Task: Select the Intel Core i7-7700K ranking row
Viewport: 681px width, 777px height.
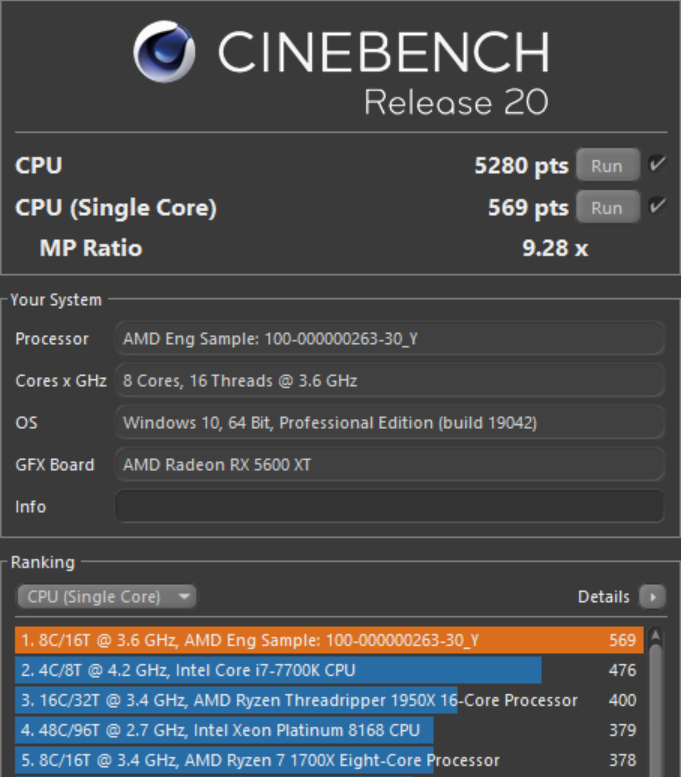Action: pyautogui.click(x=329, y=670)
